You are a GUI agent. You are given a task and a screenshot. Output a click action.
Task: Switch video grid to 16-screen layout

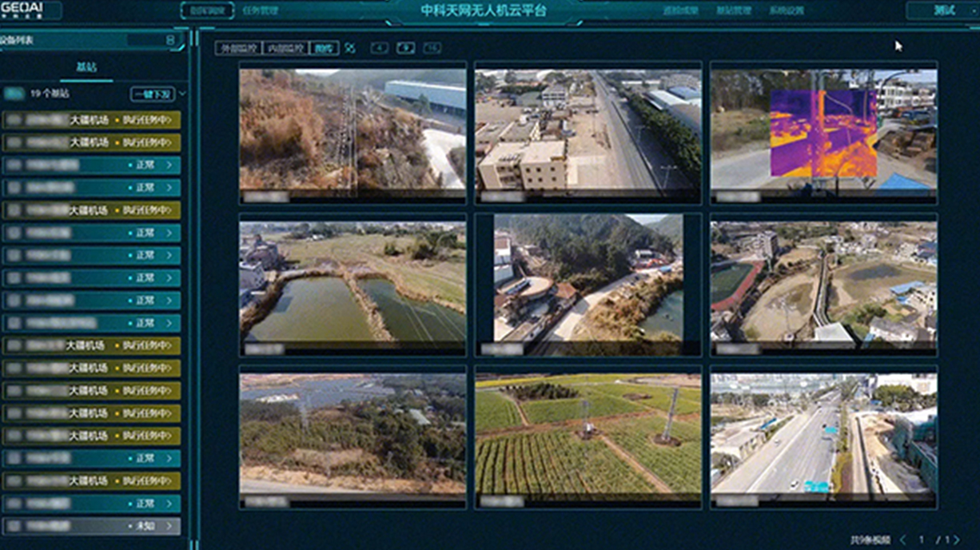click(x=434, y=48)
